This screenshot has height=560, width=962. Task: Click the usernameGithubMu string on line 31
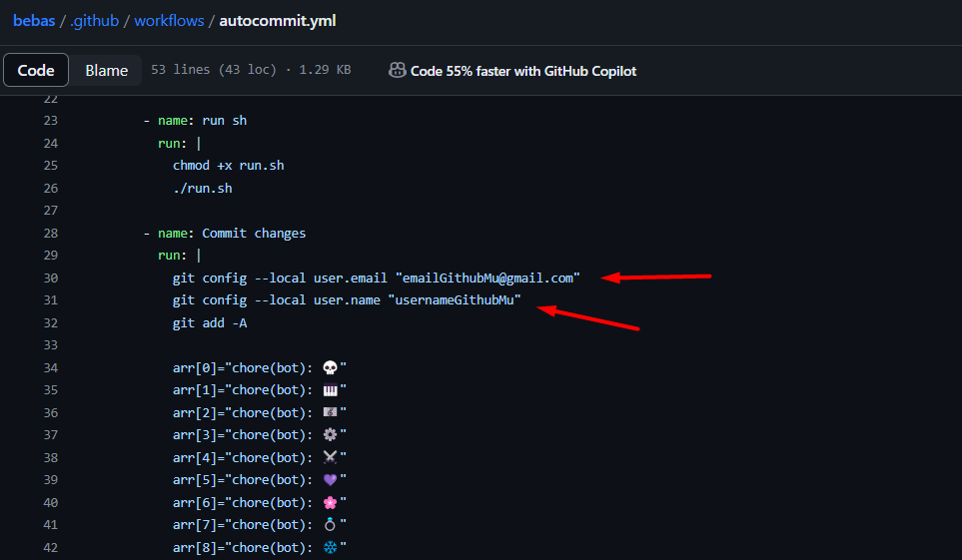[455, 300]
